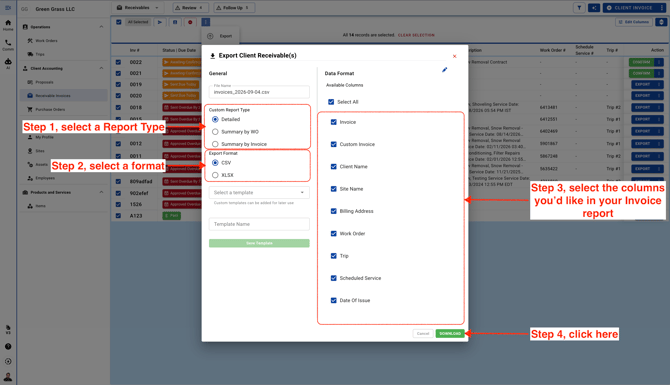Screen dimensions: 670x385
Task: Open the Proposals sidebar item
Action: pos(44,82)
